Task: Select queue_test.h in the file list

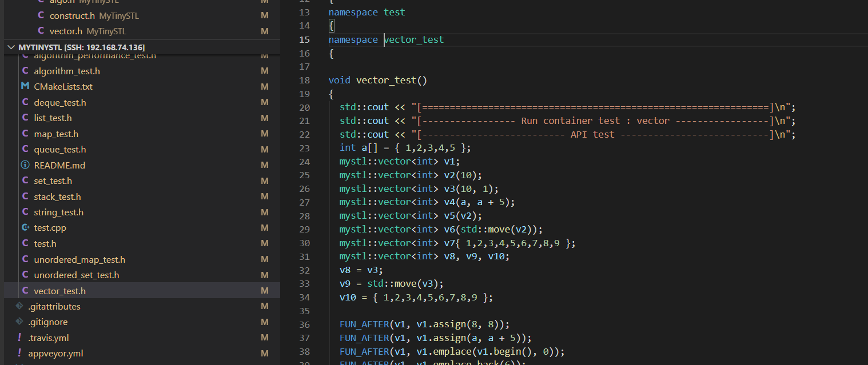Action: tap(60, 150)
